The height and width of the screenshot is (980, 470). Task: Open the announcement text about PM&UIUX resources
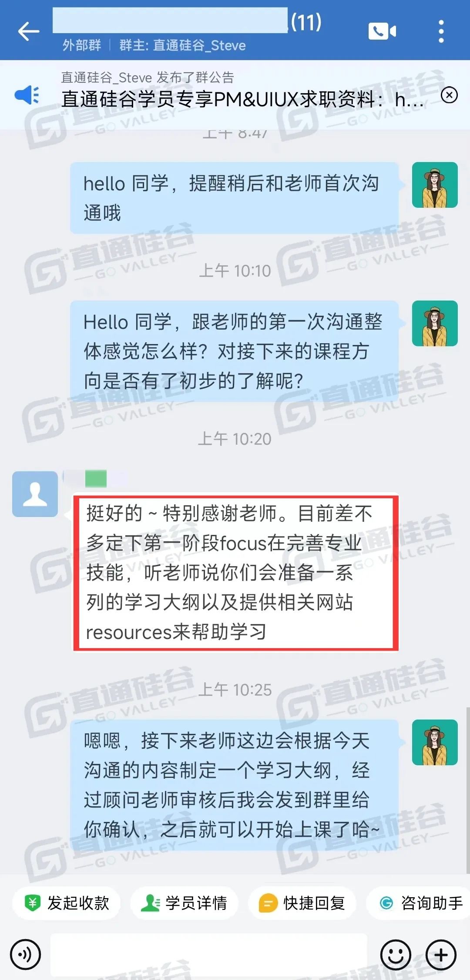click(242, 99)
